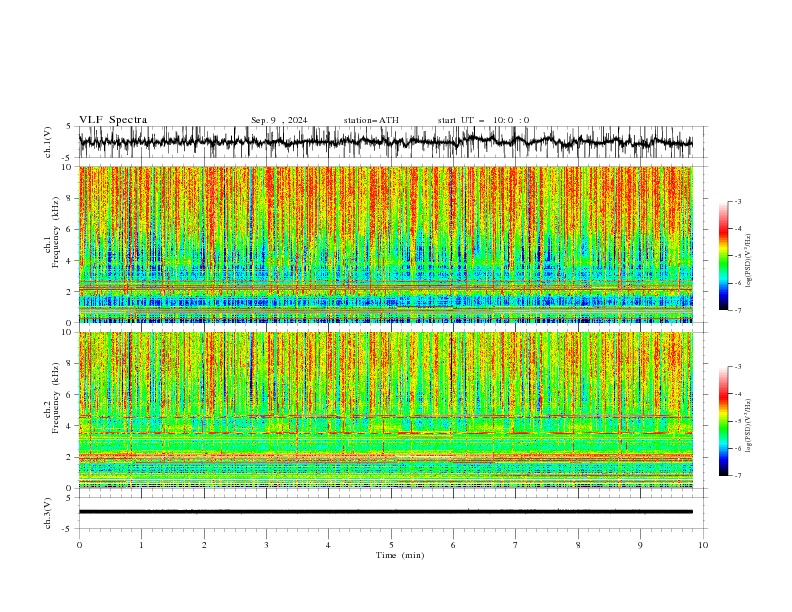Click upper colorbar label 'log(PSD)(V²/Hz)'

pos(749,261)
